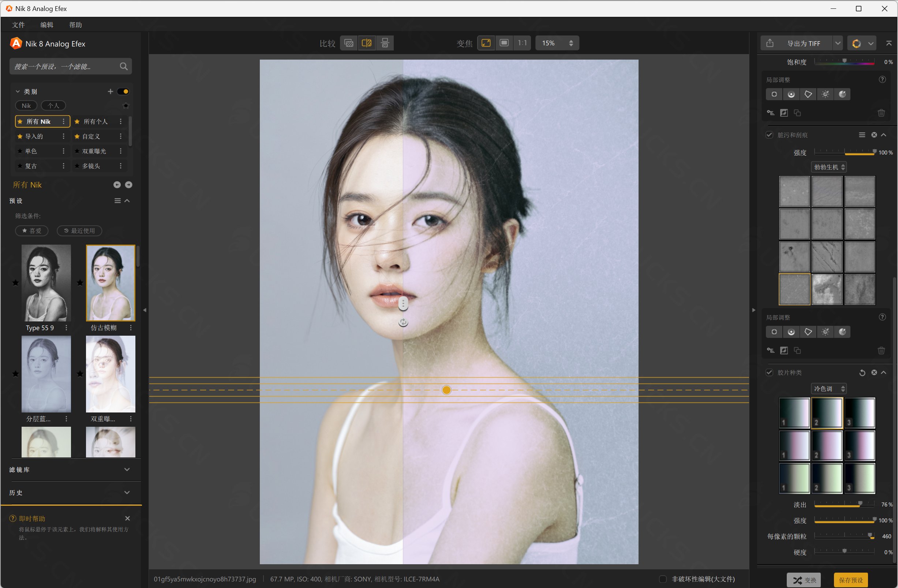Open the 勃勃生机 texture dropdown
This screenshot has height=588, width=898.
tap(829, 167)
